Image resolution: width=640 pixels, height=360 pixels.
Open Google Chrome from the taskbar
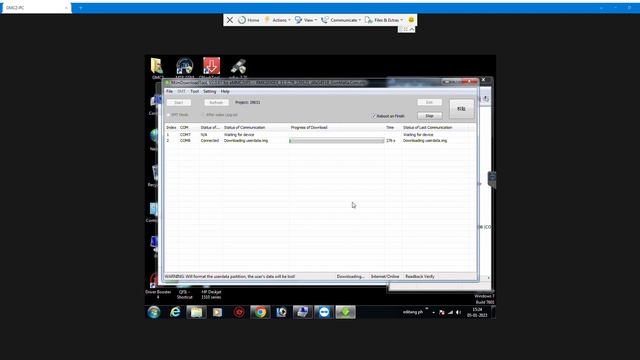tap(260, 312)
